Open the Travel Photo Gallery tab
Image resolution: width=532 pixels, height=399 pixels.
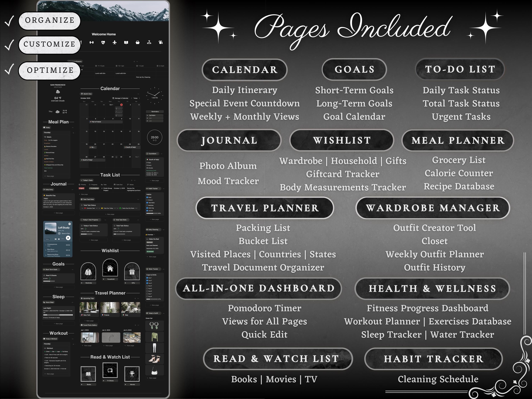click(89, 325)
